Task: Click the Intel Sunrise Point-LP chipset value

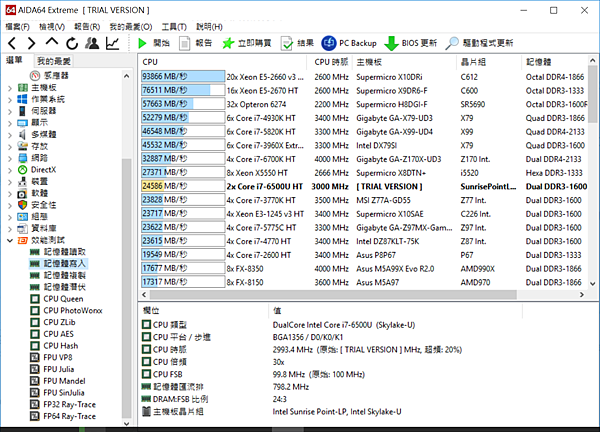Action: [337, 412]
